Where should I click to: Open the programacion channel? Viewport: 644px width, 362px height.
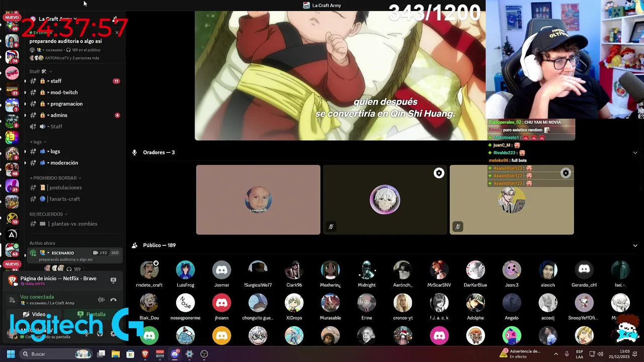point(74,104)
